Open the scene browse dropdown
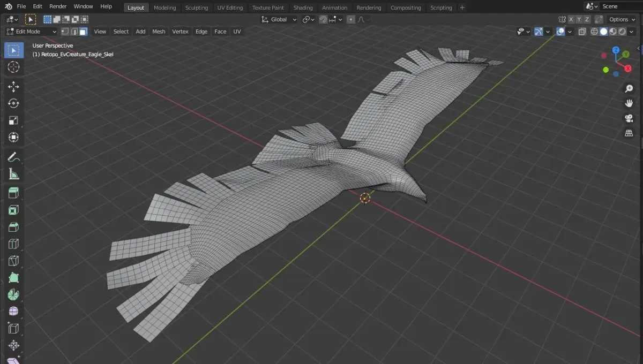The width and height of the screenshot is (643, 364). click(592, 6)
